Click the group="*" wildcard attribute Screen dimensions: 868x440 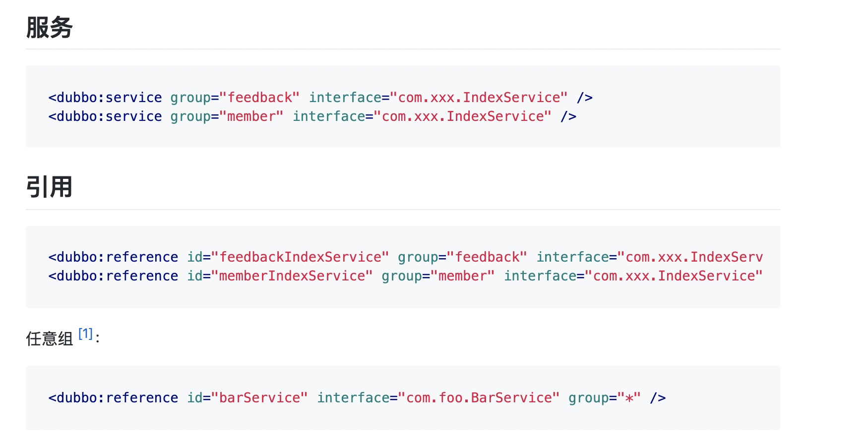click(x=605, y=398)
